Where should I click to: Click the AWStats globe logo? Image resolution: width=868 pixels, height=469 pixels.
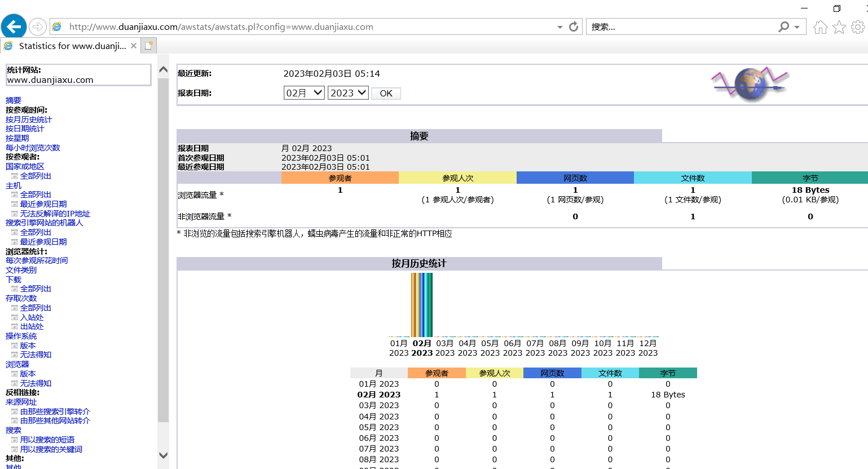tap(750, 83)
